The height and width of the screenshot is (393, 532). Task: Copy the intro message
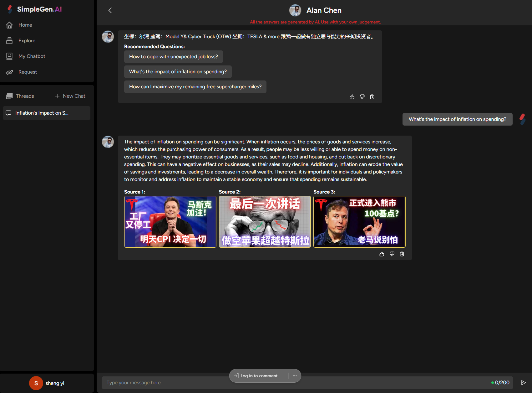(372, 97)
